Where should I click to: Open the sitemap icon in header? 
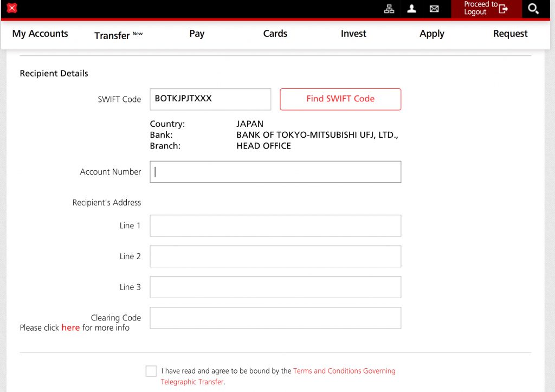point(389,9)
